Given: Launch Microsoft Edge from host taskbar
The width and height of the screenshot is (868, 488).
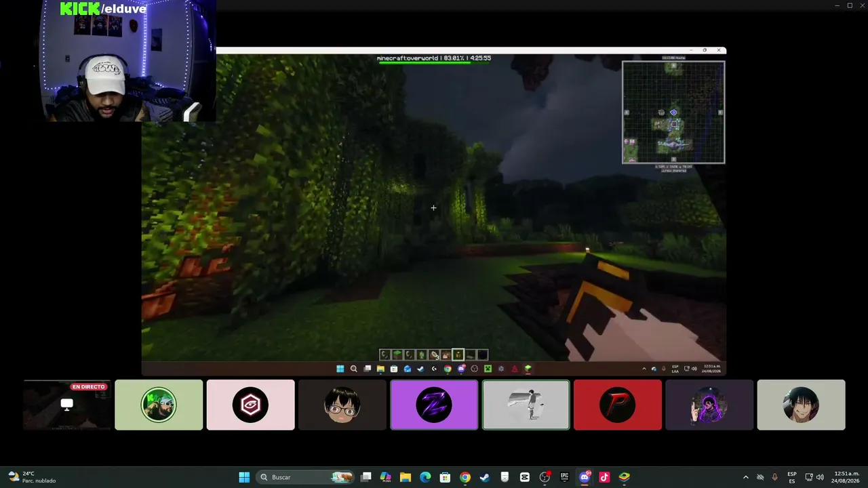Looking at the screenshot, I should (x=425, y=477).
